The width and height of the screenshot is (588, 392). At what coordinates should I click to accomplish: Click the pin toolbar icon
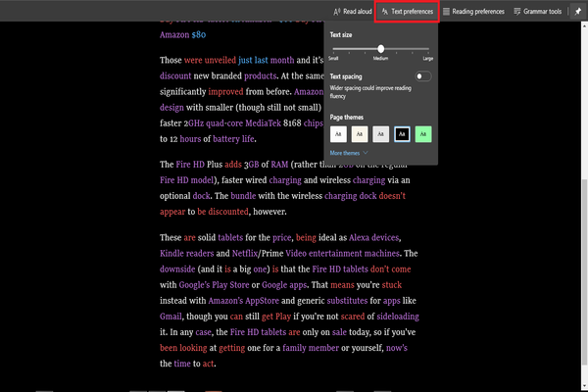coord(578,12)
